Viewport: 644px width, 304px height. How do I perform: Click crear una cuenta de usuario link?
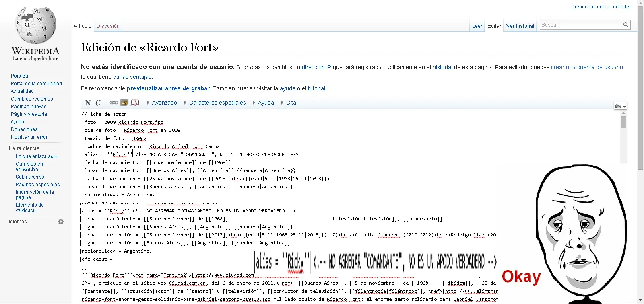click(x=587, y=67)
